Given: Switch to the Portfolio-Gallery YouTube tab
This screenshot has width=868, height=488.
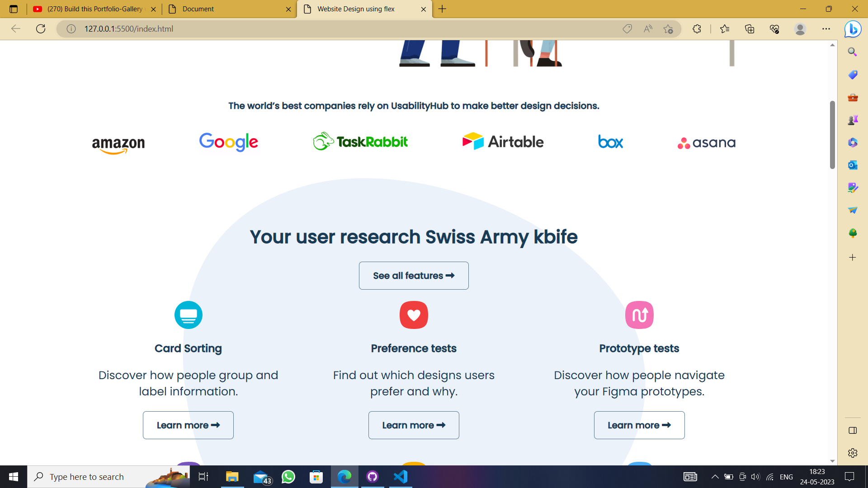Looking at the screenshot, I should click(90, 9).
